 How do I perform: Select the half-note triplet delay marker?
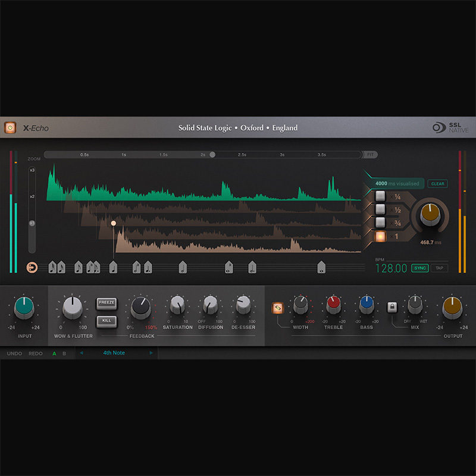(x=137, y=267)
